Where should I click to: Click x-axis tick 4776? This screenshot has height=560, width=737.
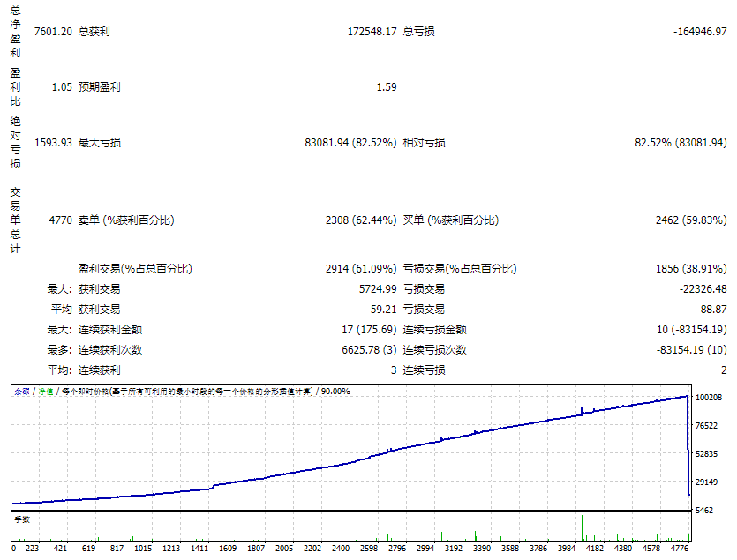tap(679, 549)
